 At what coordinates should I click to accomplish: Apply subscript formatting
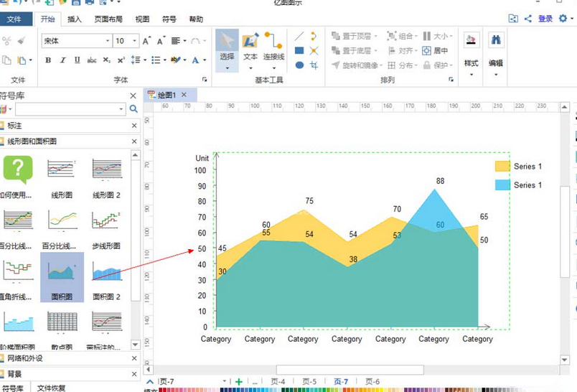tap(107, 60)
